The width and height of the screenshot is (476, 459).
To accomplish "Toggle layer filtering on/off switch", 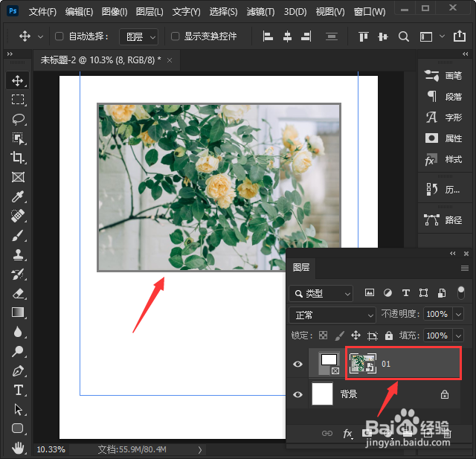I will coord(461,292).
